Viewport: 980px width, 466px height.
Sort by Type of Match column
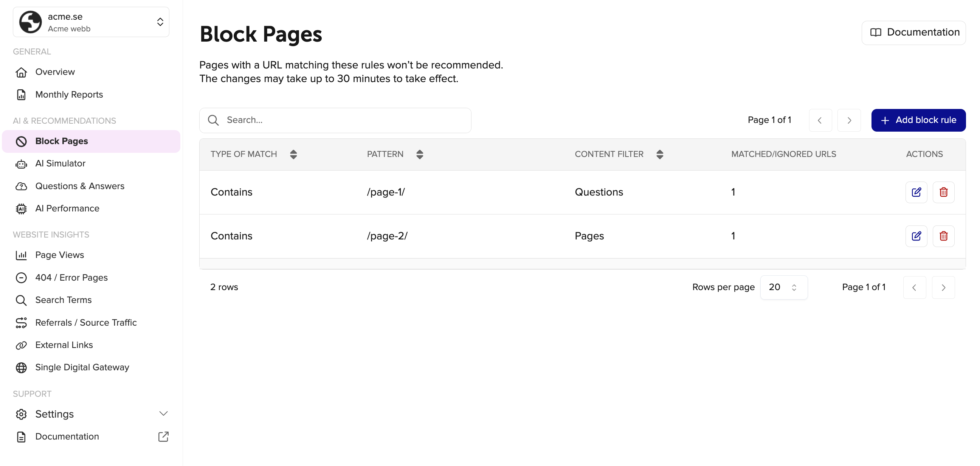tap(293, 154)
